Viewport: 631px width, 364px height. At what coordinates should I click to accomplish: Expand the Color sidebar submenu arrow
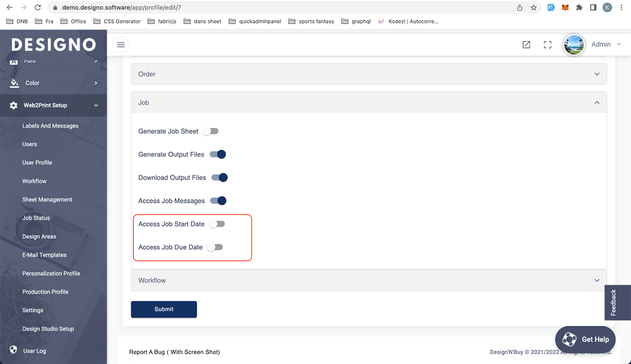[96, 83]
